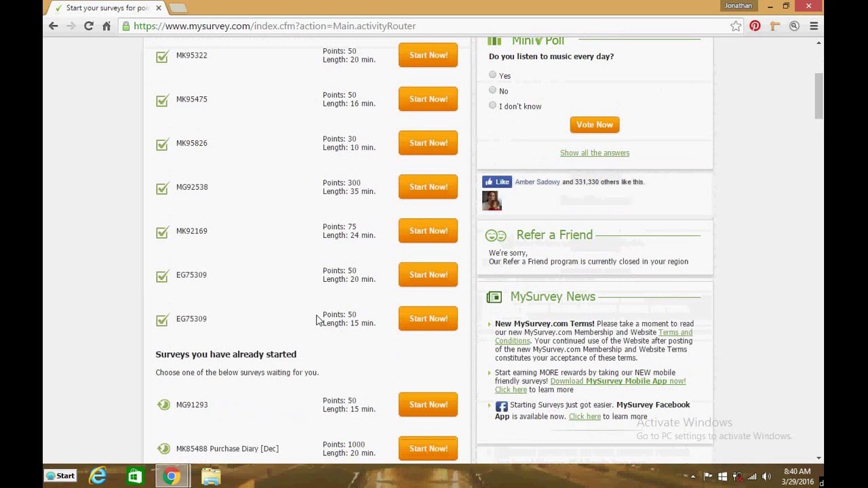Open the volume speaker tray icon
The height and width of the screenshot is (488, 868).
[x=766, y=476]
